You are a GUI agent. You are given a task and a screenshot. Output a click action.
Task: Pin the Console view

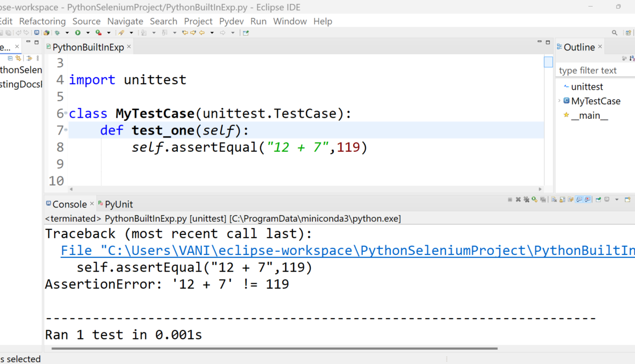tap(598, 200)
